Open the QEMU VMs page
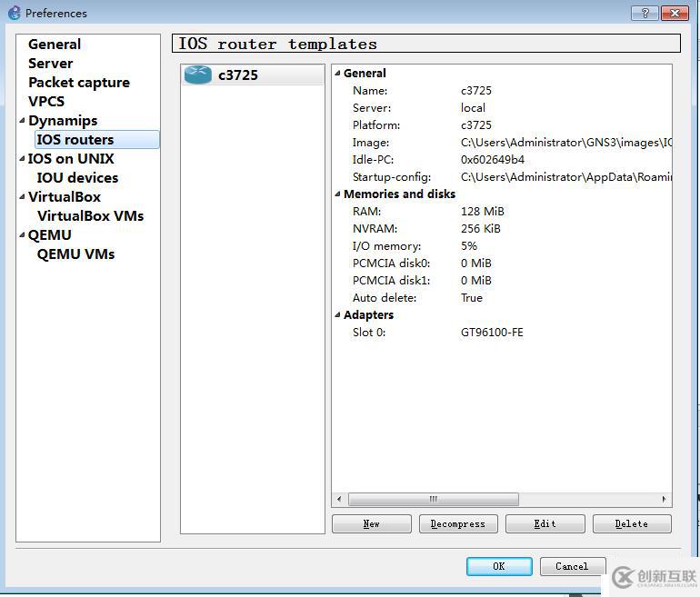 (75, 254)
